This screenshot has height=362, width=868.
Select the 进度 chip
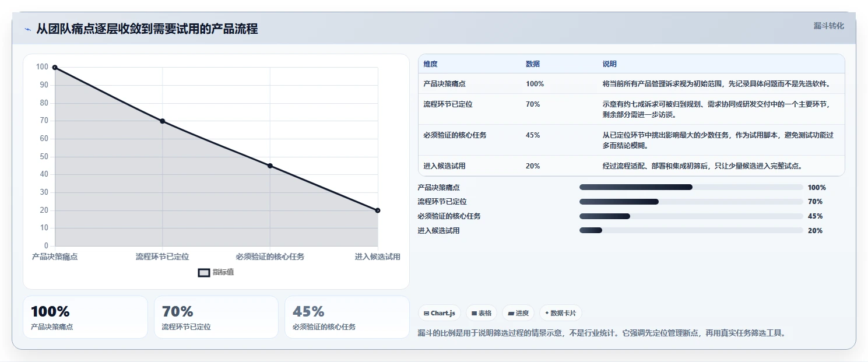[x=518, y=313]
